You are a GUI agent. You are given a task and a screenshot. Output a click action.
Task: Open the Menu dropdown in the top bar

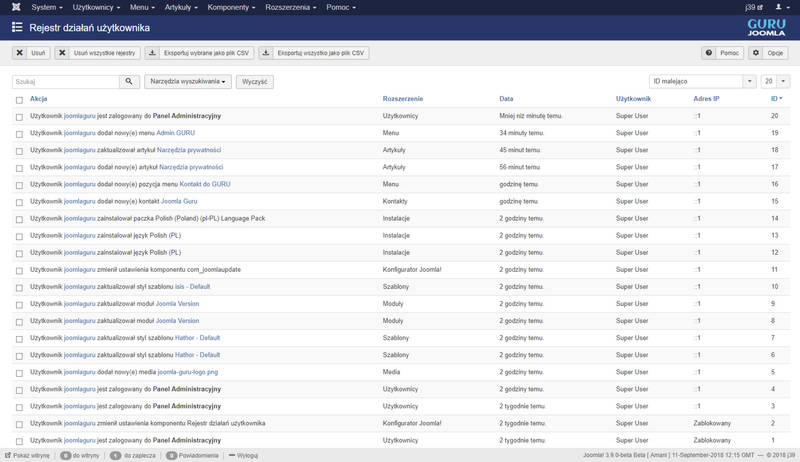142,7
